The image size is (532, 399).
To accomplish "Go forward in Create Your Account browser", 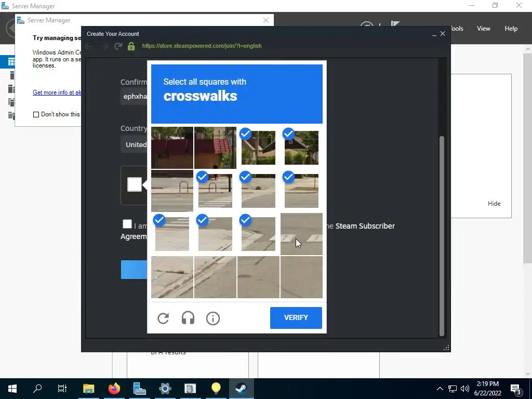I will point(104,46).
